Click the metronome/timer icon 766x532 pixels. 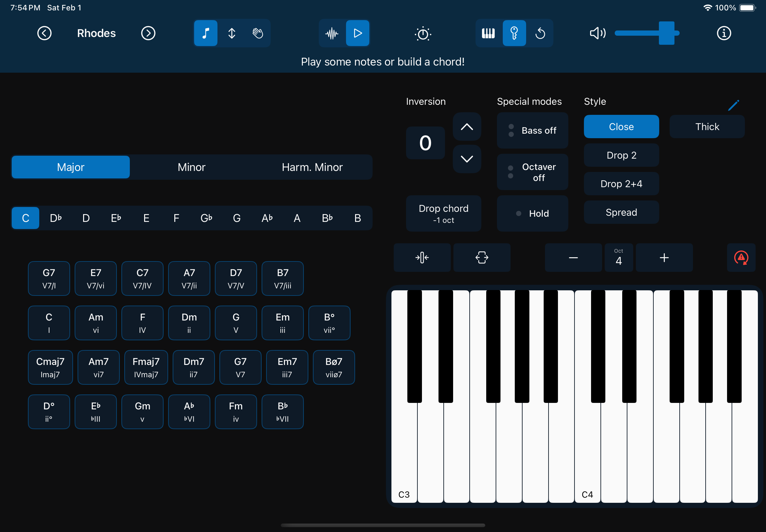(x=422, y=33)
